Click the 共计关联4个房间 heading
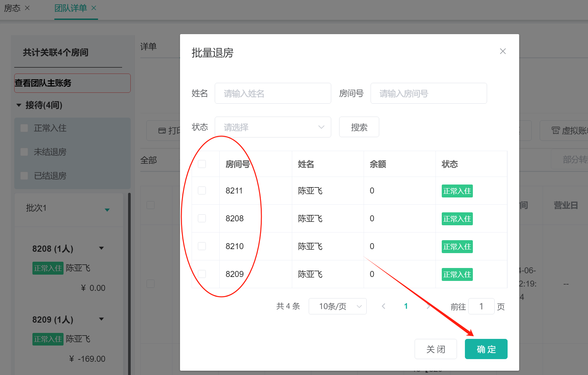 [x=56, y=52]
